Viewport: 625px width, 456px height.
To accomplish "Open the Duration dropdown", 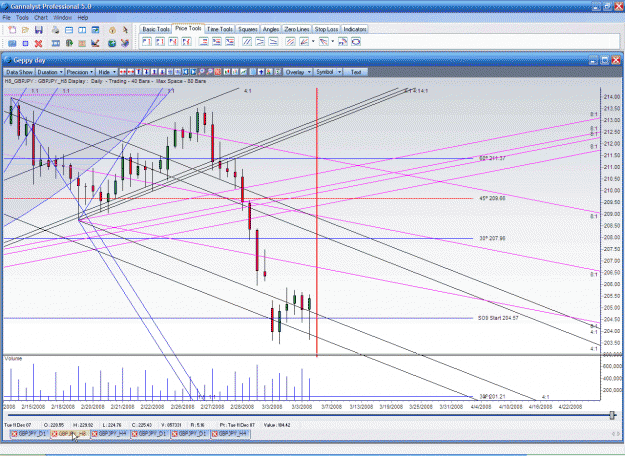I will [x=50, y=72].
